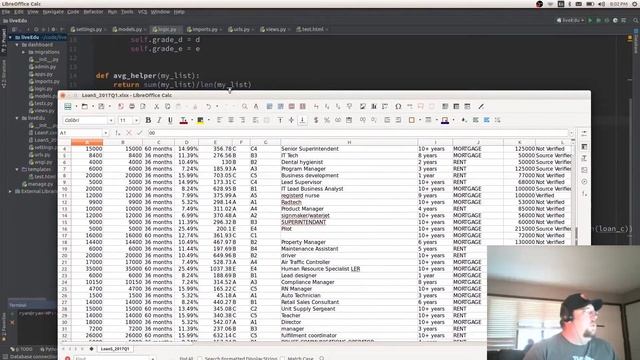
Task: Click the Spelling check icon
Action: (x=256, y=107)
